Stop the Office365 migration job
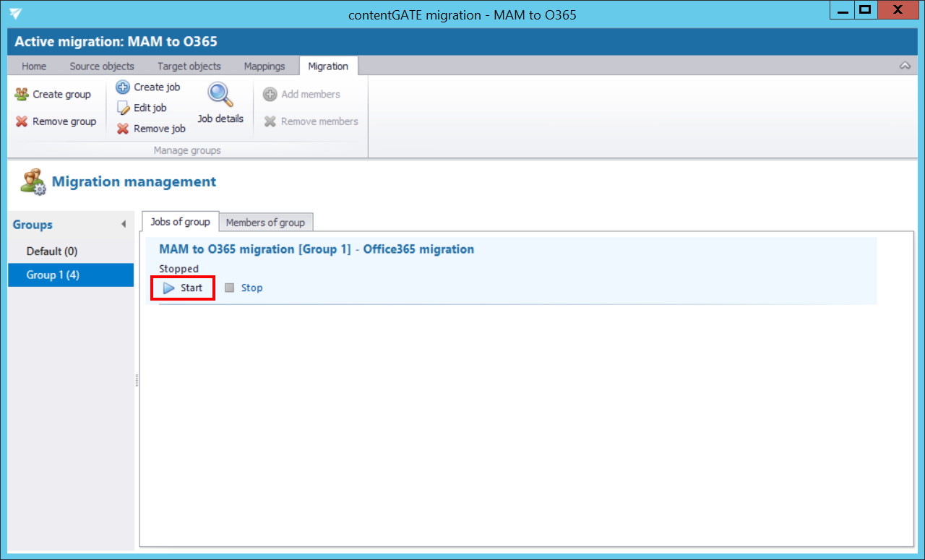925x560 pixels. (x=244, y=288)
